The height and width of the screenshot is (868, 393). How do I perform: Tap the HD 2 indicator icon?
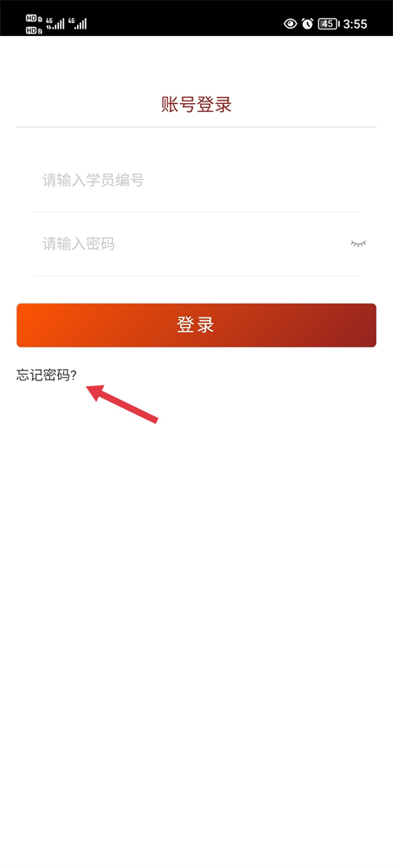click(34, 30)
